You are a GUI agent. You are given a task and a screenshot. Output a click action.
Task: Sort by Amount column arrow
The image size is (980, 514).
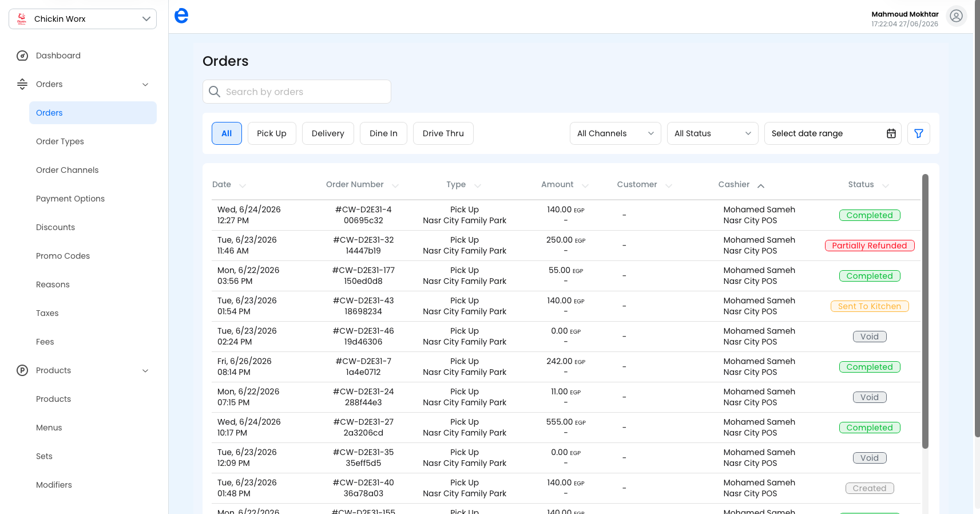585,185
